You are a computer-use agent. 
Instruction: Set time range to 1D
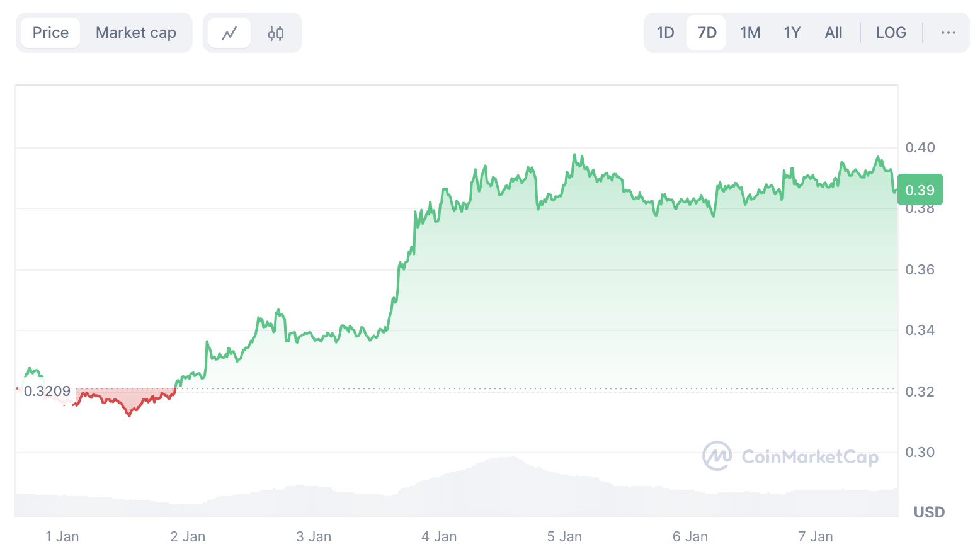[x=665, y=33]
